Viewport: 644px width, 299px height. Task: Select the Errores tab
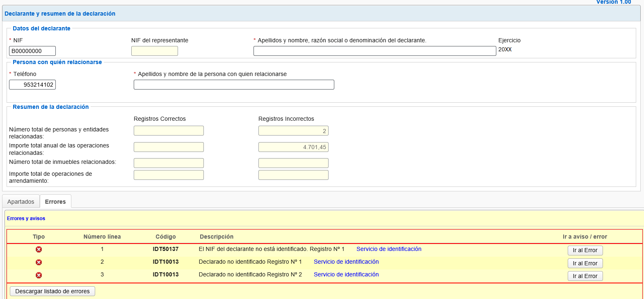point(55,202)
